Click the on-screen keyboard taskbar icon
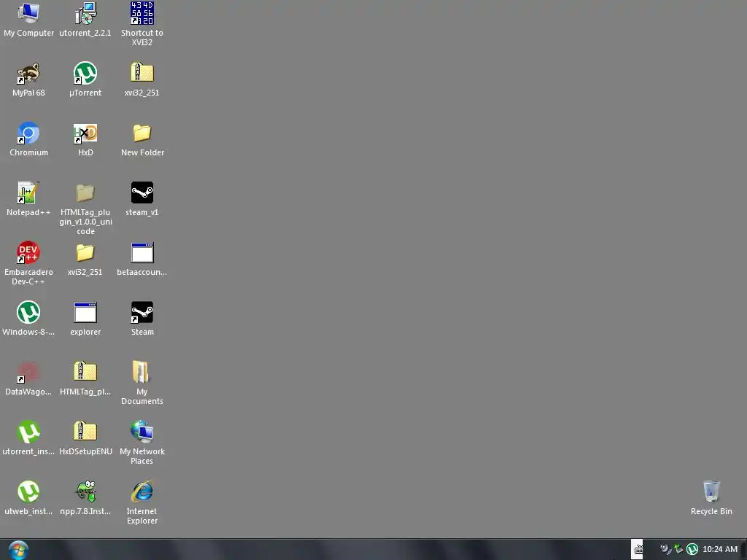Image resolution: width=747 pixels, height=560 pixels. (x=638, y=550)
